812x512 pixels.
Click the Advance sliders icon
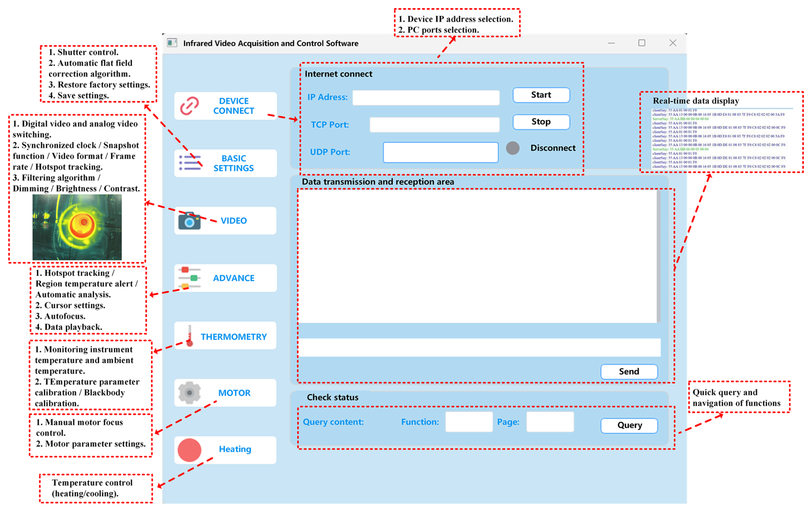pos(189,278)
